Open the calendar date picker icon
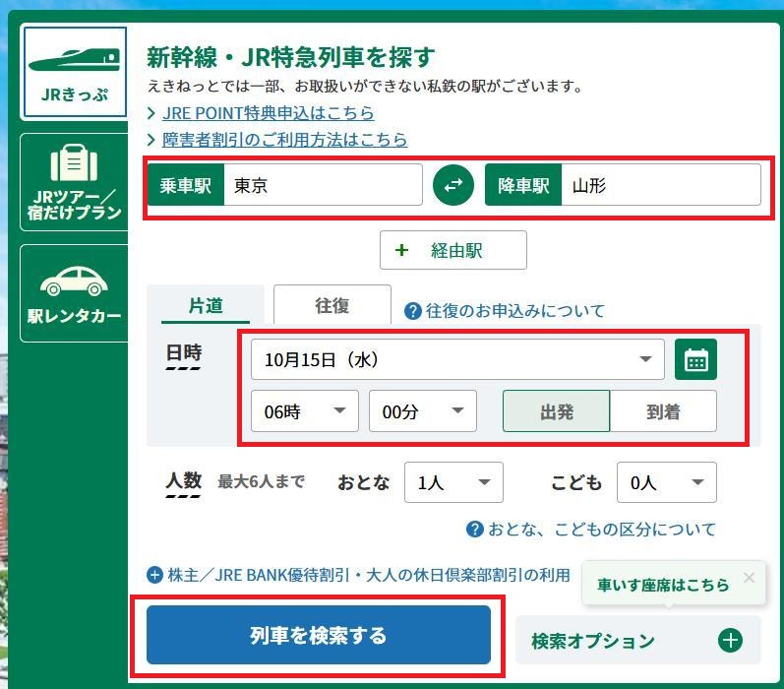Image resolution: width=784 pixels, height=689 pixels. (695, 359)
